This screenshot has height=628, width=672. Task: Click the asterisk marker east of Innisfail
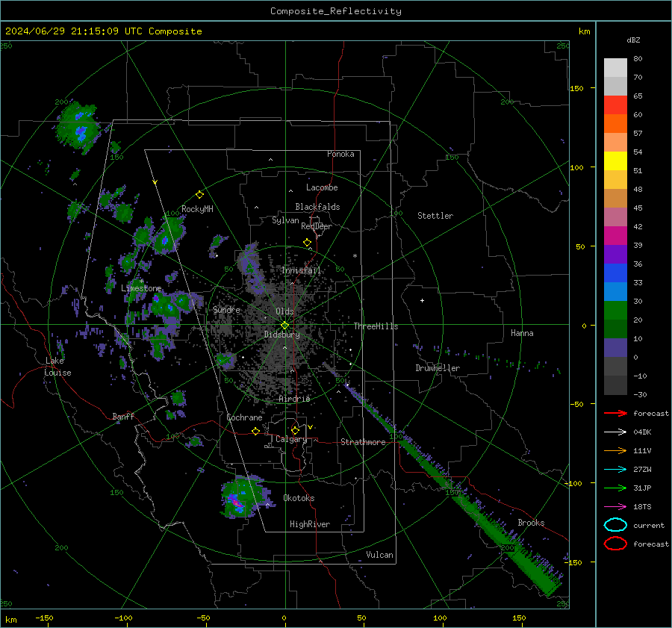(x=355, y=256)
